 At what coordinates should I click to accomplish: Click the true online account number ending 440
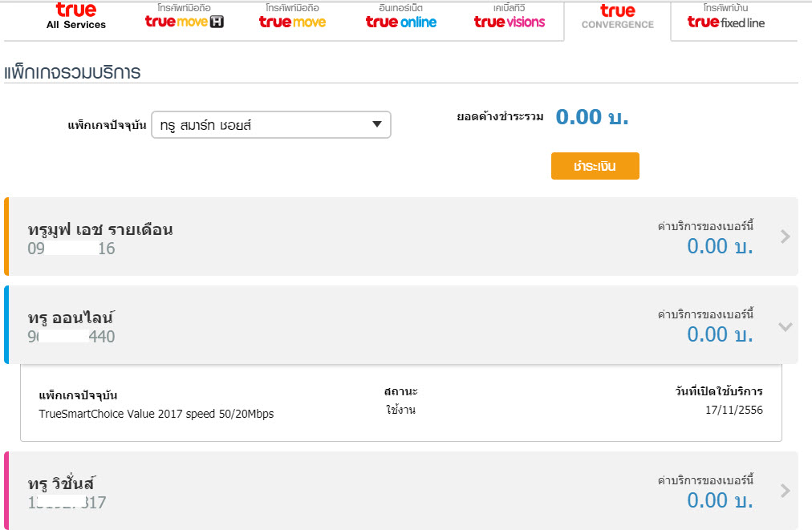(x=71, y=337)
